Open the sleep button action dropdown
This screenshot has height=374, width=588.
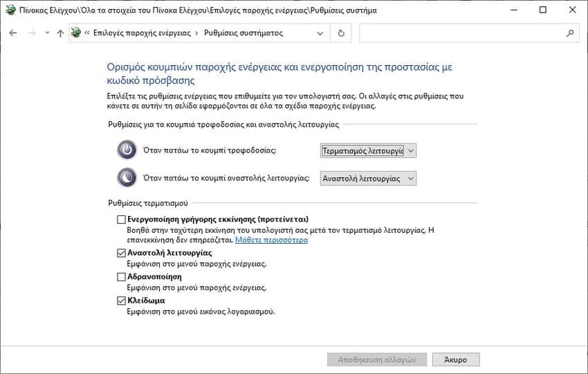pyautogui.click(x=369, y=179)
